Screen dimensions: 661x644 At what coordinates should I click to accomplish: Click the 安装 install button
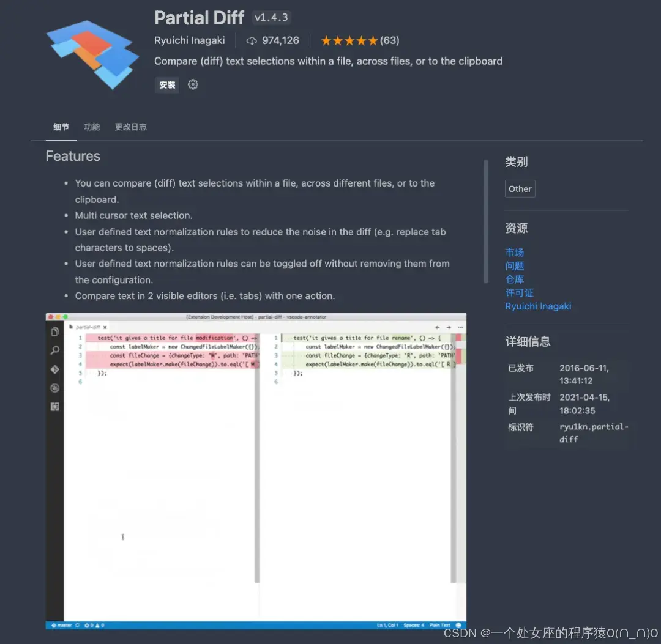(x=167, y=85)
